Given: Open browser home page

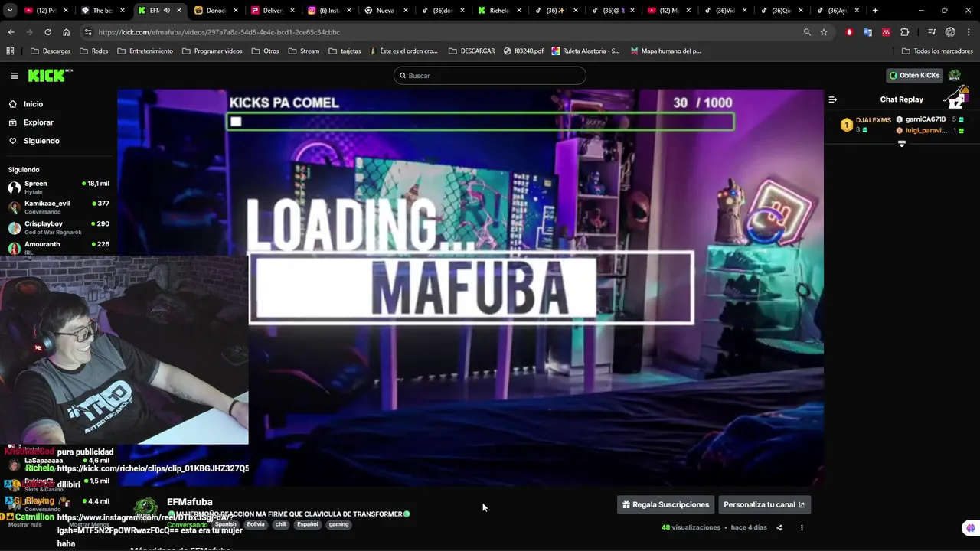Looking at the screenshot, I should pyautogui.click(x=66, y=32).
